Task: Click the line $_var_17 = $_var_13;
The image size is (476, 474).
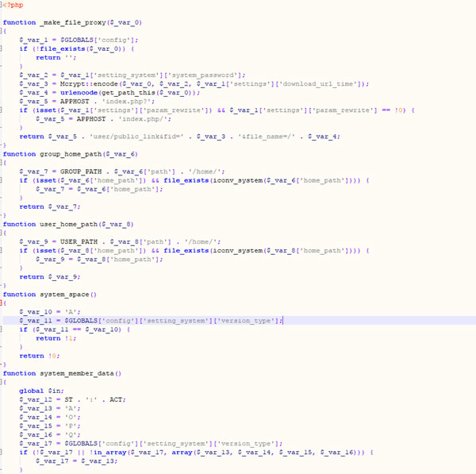Action: pyautogui.click(x=76, y=461)
